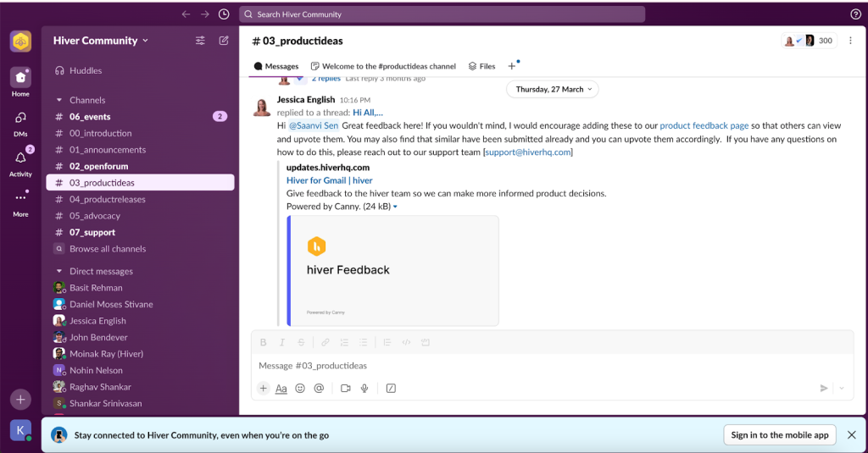Switch to the Files tab
The width and height of the screenshot is (868, 453).
481,66
